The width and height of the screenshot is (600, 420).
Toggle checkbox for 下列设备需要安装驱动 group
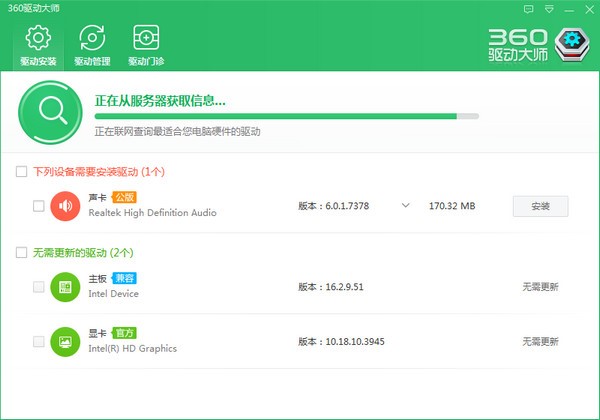point(21,171)
